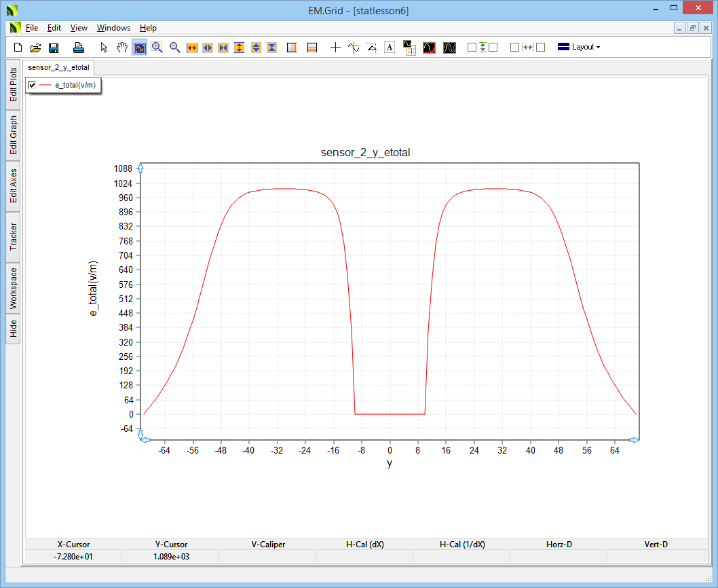Viewport: 718px width, 588px height.
Task: Print the plot using the printer icon
Action: tap(79, 48)
